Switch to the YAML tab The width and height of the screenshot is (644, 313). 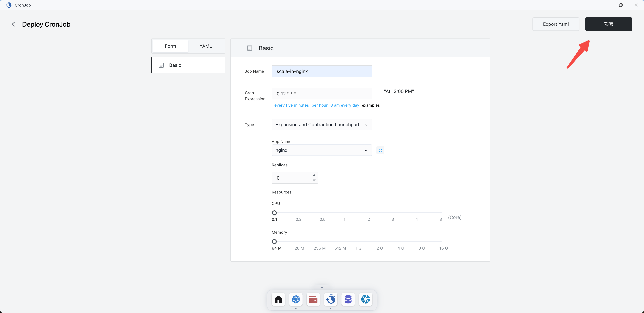click(205, 46)
